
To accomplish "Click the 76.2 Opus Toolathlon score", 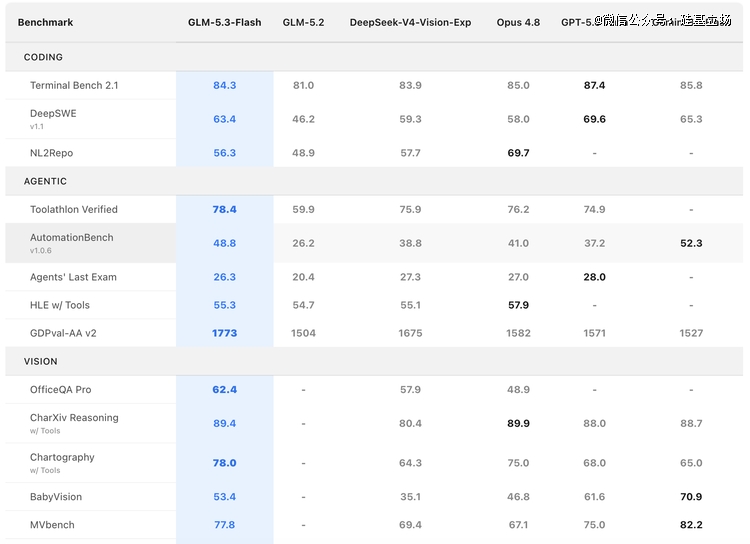I will 518,209.
